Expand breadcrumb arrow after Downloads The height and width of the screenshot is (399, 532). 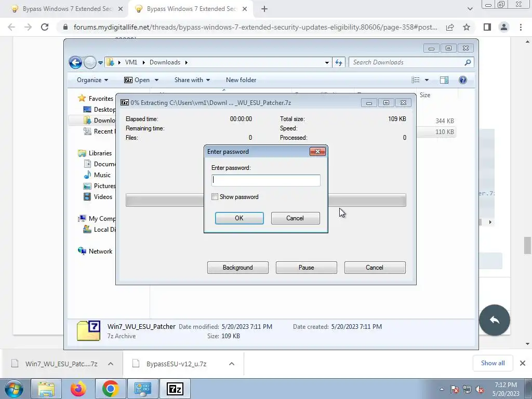click(187, 63)
